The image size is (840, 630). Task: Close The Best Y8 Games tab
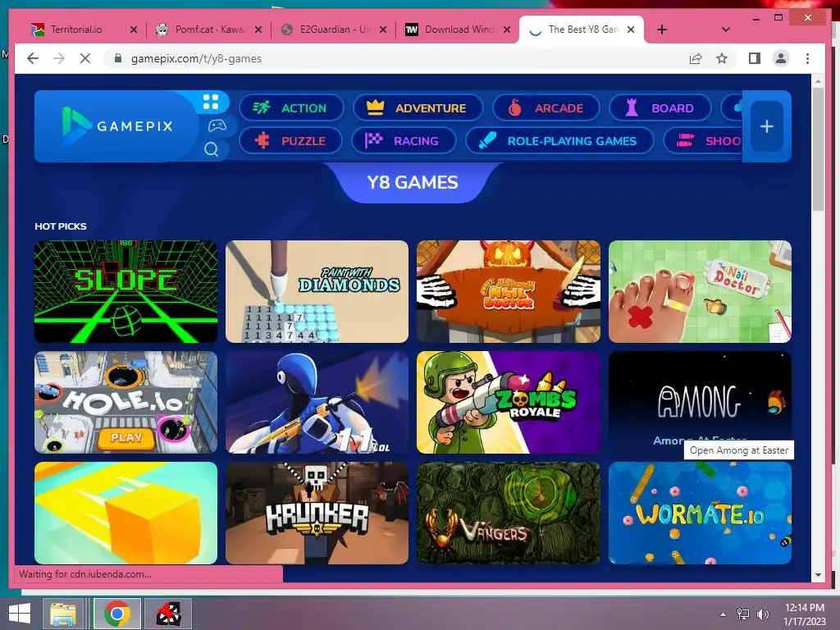[x=631, y=30]
